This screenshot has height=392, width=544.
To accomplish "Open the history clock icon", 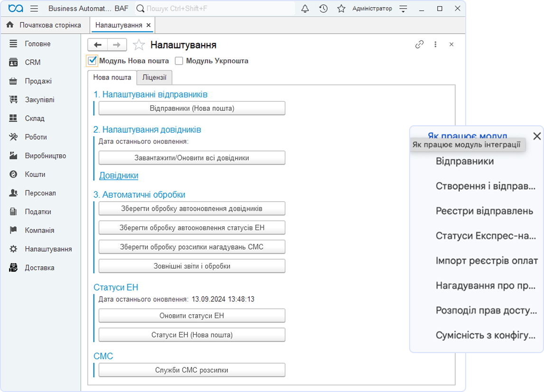I will (x=323, y=9).
